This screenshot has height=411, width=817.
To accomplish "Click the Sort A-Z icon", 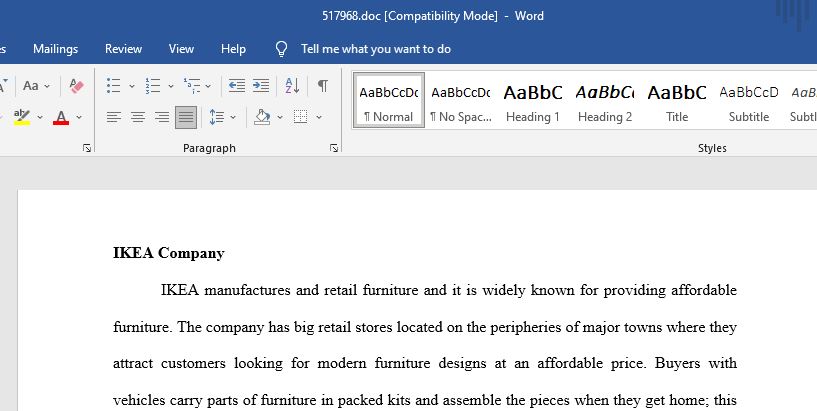I will tap(292, 85).
